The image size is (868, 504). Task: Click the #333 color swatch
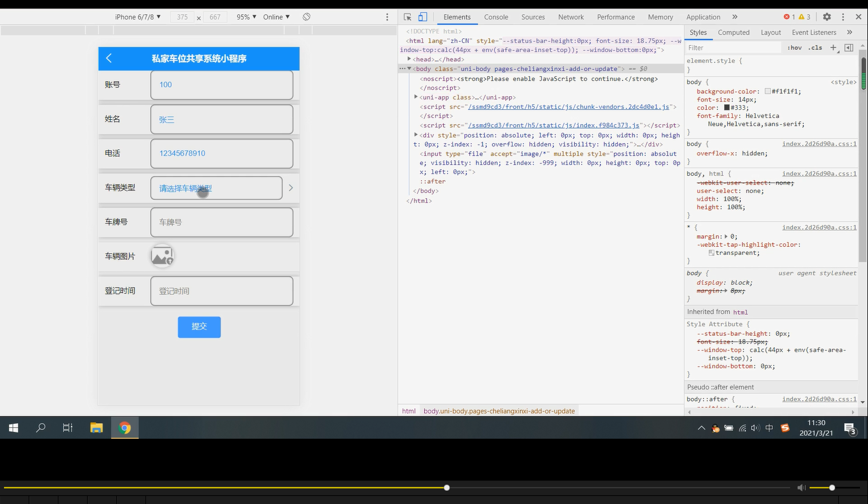[727, 108]
